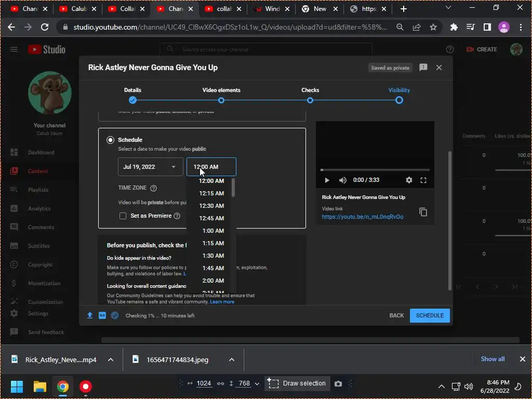
Task: Open the Dashboard sidebar item
Action: point(40,152)
